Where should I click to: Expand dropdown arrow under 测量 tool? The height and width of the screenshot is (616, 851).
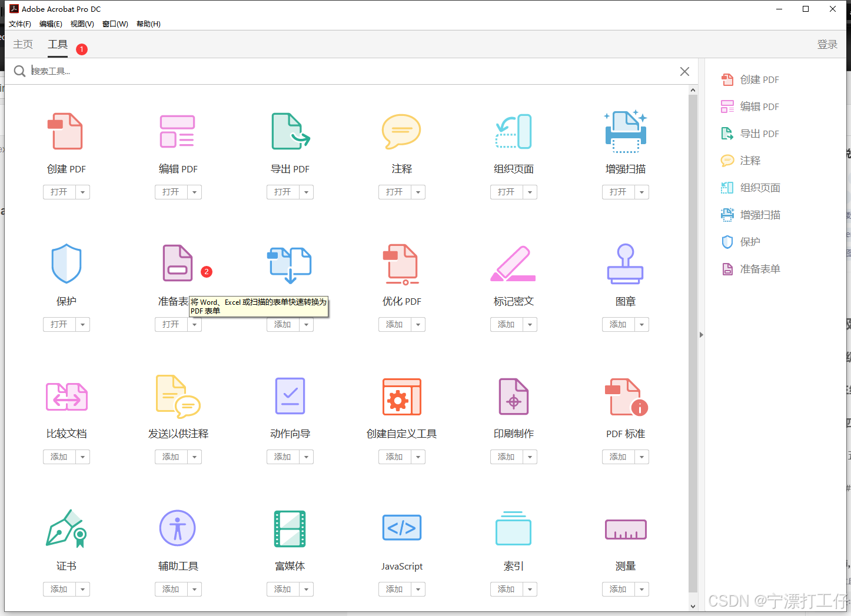point(641,589)
